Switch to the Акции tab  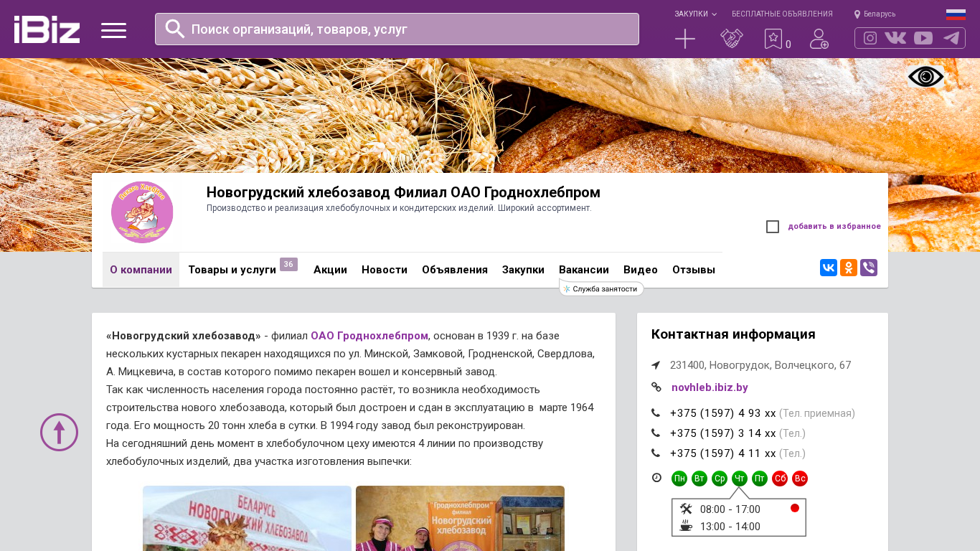(330, 270)
